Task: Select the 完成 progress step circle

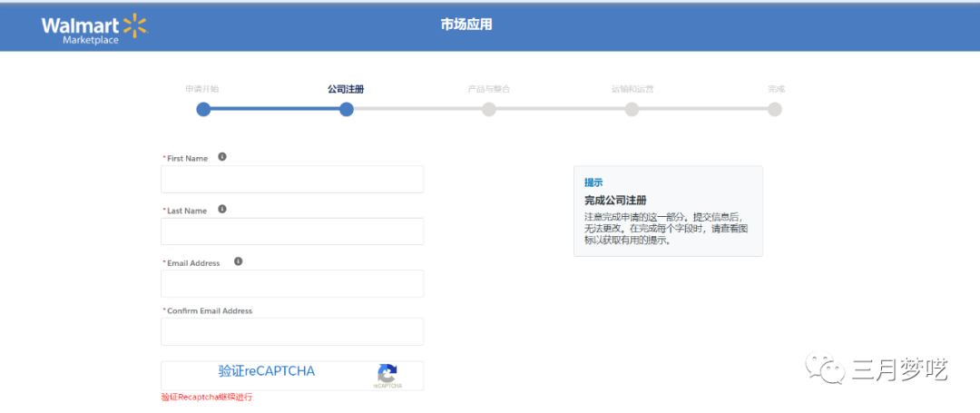Action: tap(775, 110)
